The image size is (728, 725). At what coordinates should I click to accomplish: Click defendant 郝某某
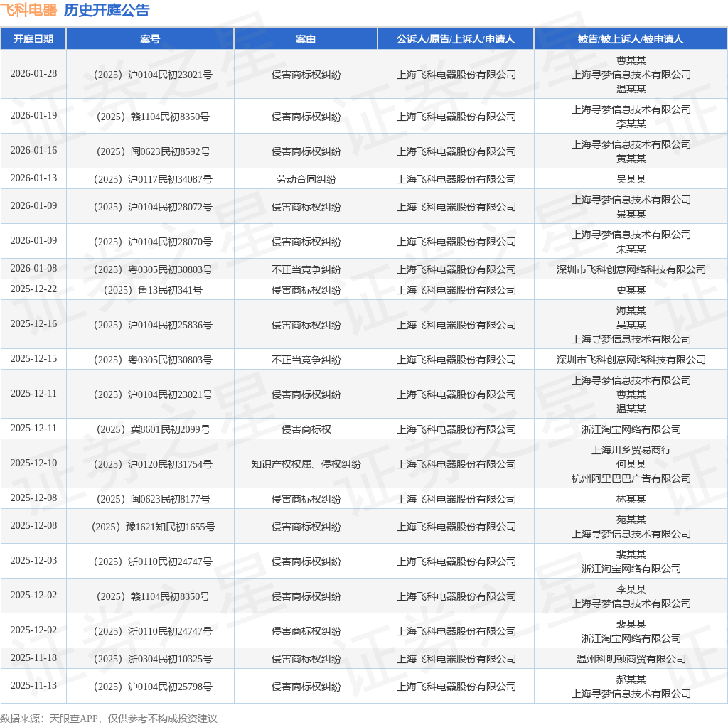(x=631, y=680)
